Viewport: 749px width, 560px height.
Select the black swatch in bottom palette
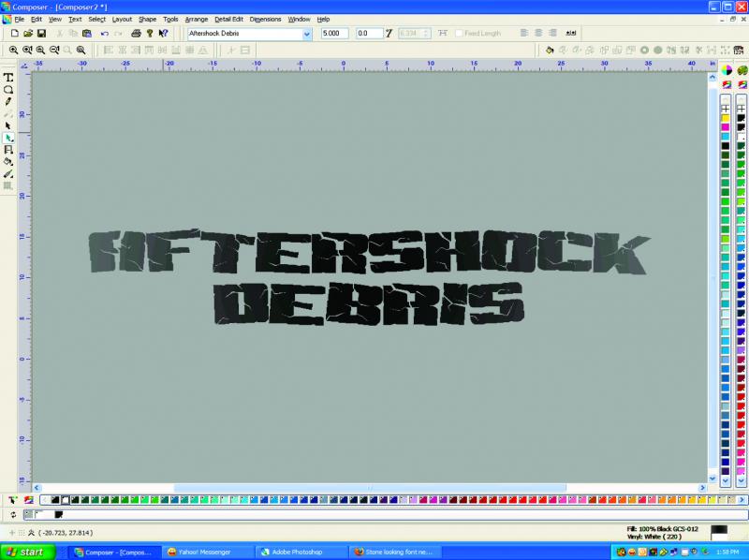pos(55,500)
